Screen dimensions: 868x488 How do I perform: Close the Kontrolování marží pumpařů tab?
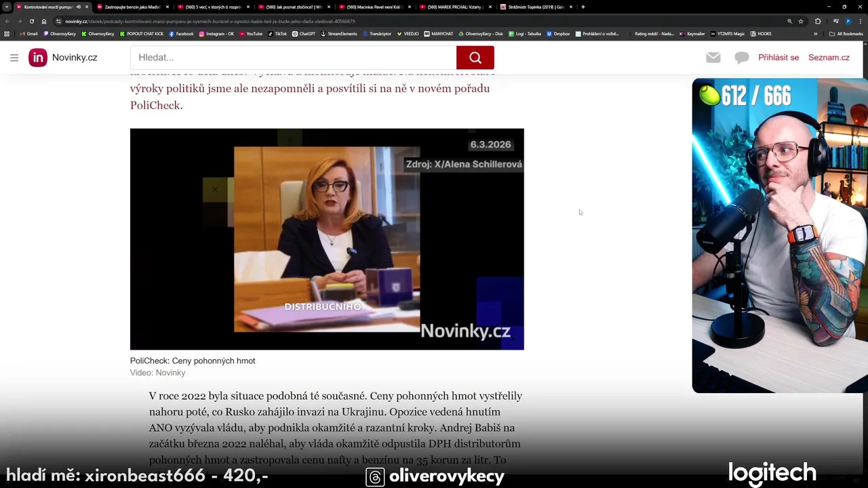87,7
